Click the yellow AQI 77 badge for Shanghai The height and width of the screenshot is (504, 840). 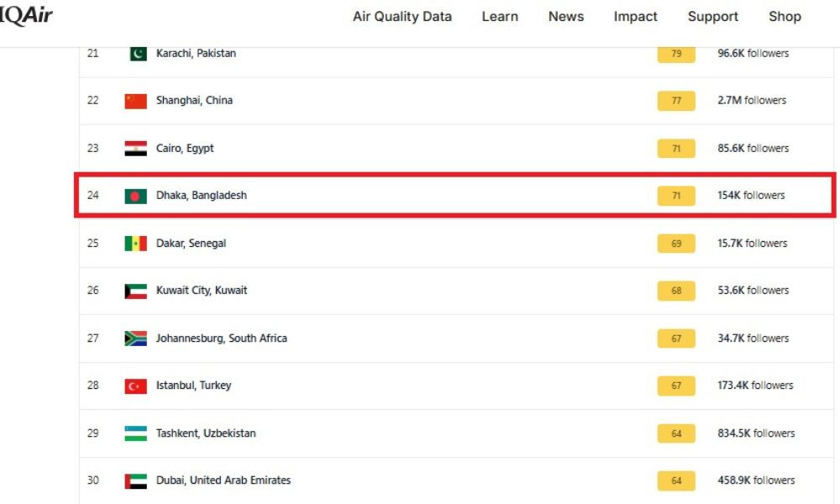[676, 101]
